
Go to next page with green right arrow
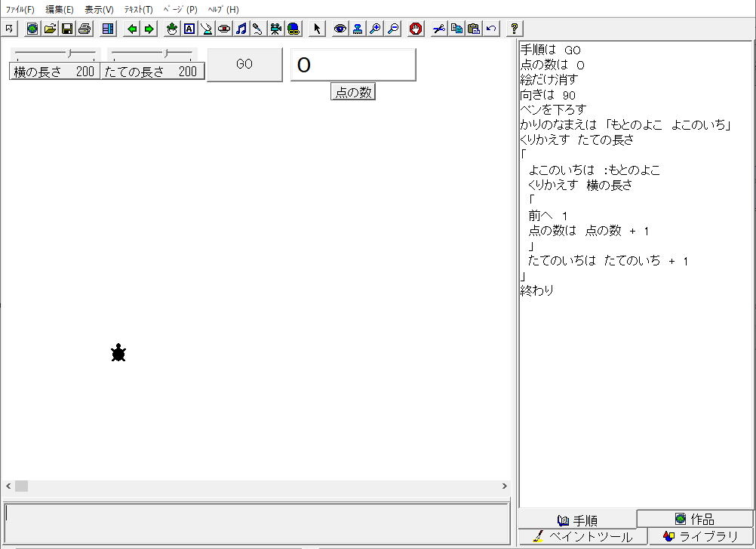(149, 29)
